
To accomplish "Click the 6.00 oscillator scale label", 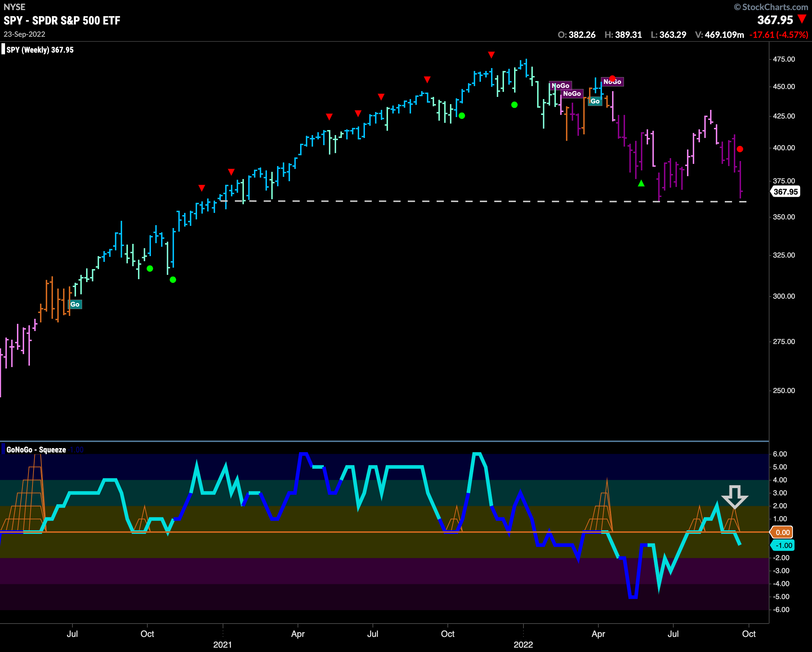I will 780,454.
